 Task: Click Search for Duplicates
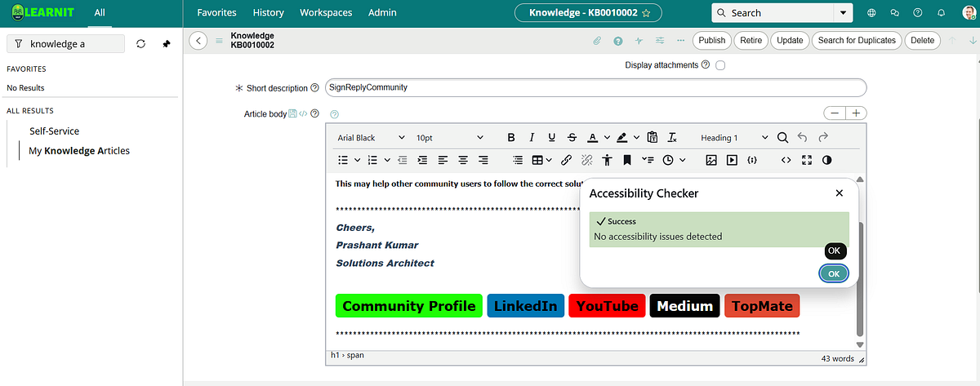(857, 41)
